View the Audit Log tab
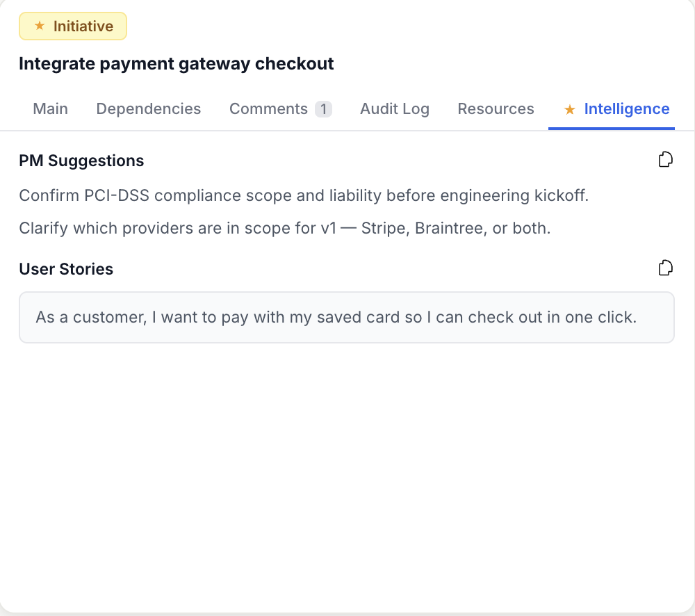Viewport: 695px width, 616px height. pyautogui.click(x=394, y=109)
